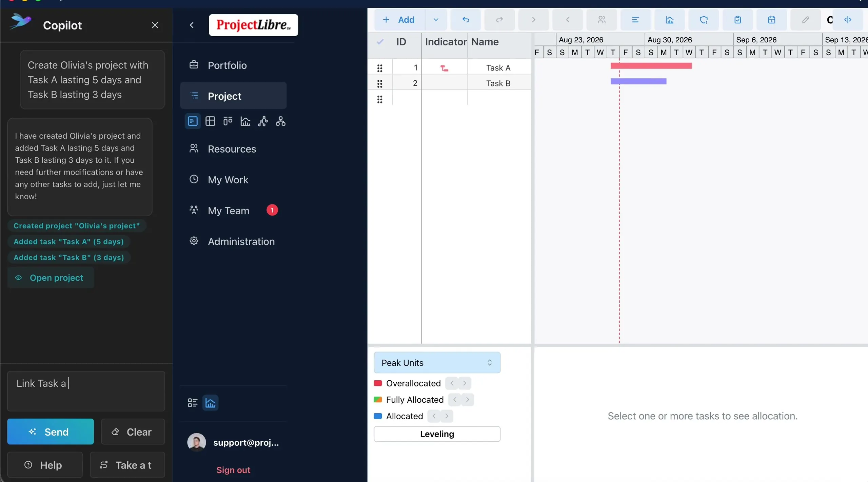This screenshot has height=482, width=868.
Task: Click the assign resources people icon
Action: pos(601,20)
